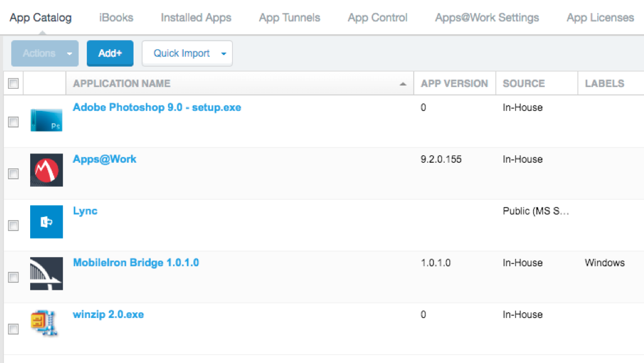The width and height of the screenshot is (644, 363).
Task: Click the blue Lync app icon
Action: point(46,222)
